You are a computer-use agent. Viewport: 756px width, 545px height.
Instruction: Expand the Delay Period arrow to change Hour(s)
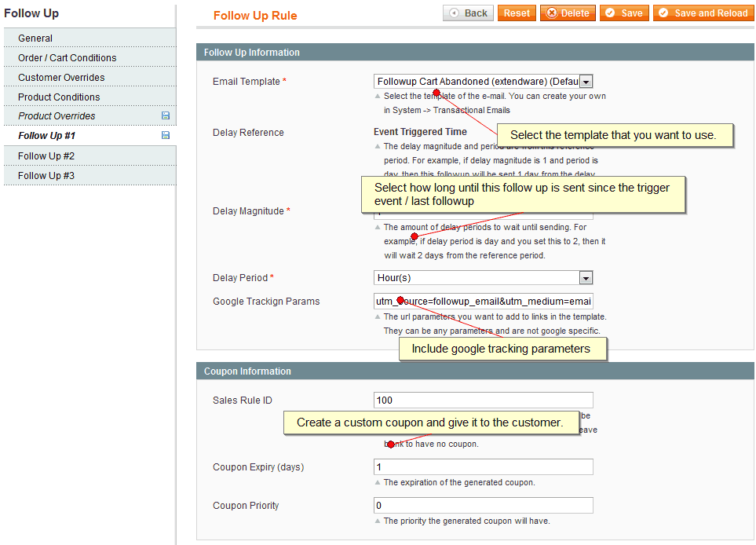(x=586, y=277)
